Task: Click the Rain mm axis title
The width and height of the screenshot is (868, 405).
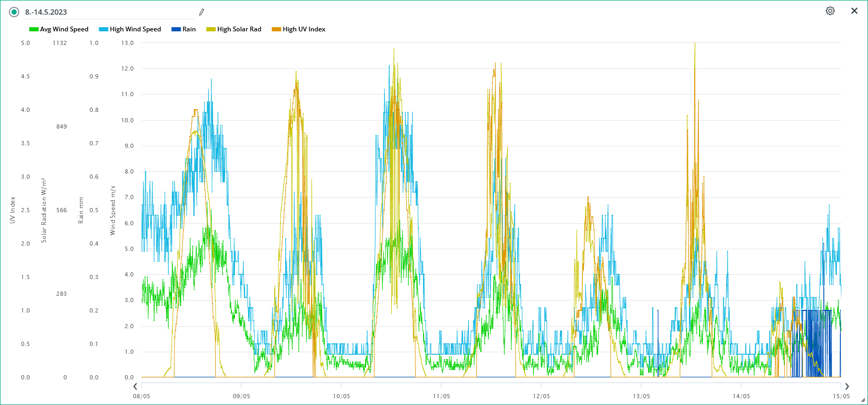Action: [81, 210]
